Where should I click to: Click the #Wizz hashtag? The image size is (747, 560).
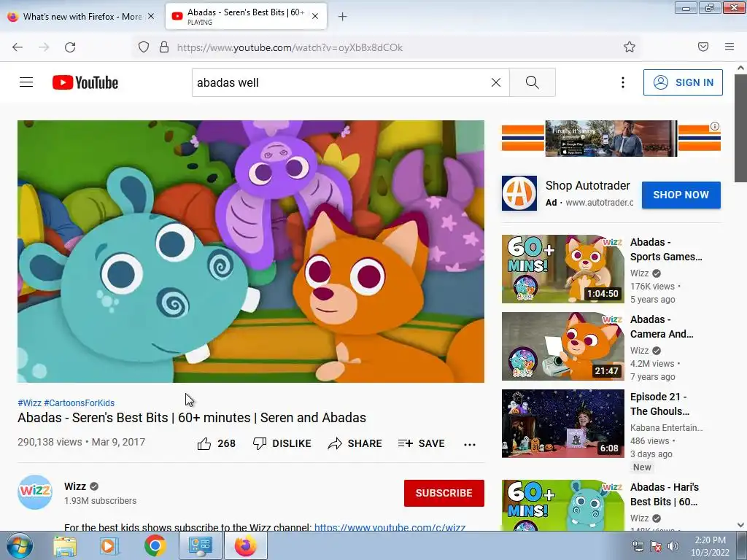click(x=29, y=402)
